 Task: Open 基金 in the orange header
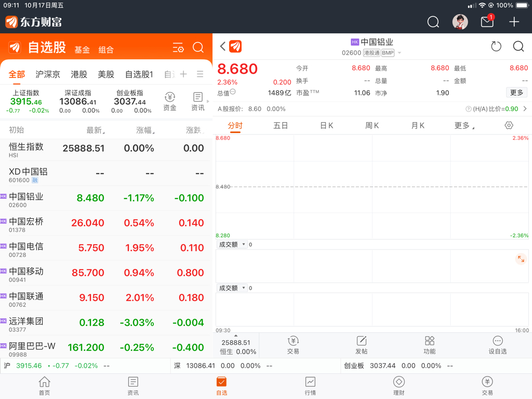[82, 50]
